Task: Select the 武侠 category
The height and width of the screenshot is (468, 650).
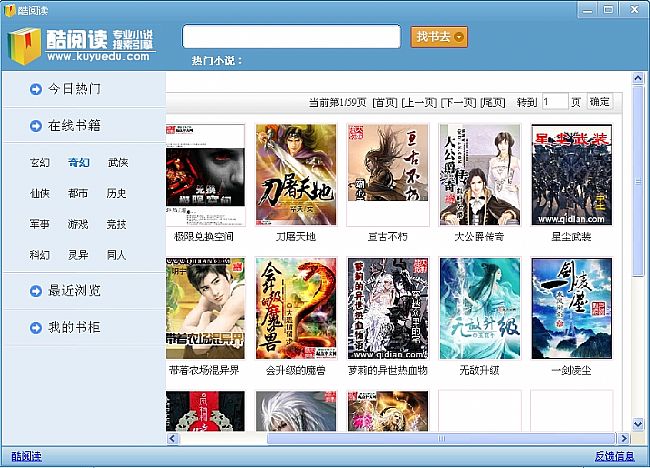Action: pyautogui.click(x=118, y=162)
